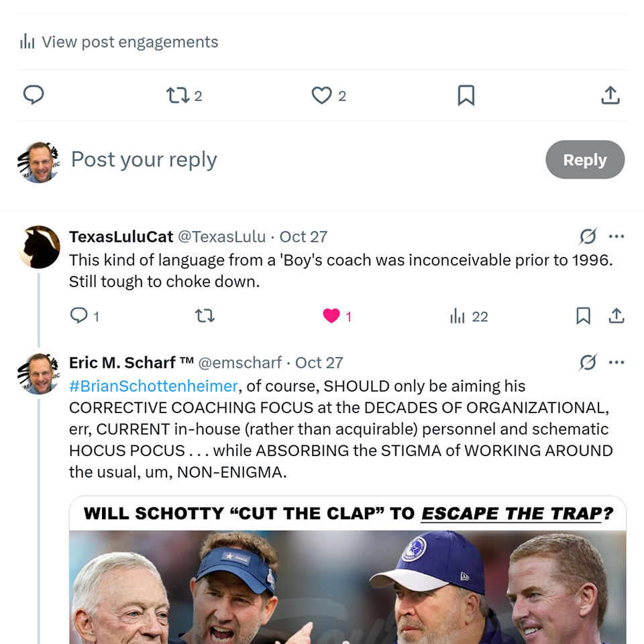Reply to TexasLuluCat's comment
644x644 pixels.
[79, 315]
